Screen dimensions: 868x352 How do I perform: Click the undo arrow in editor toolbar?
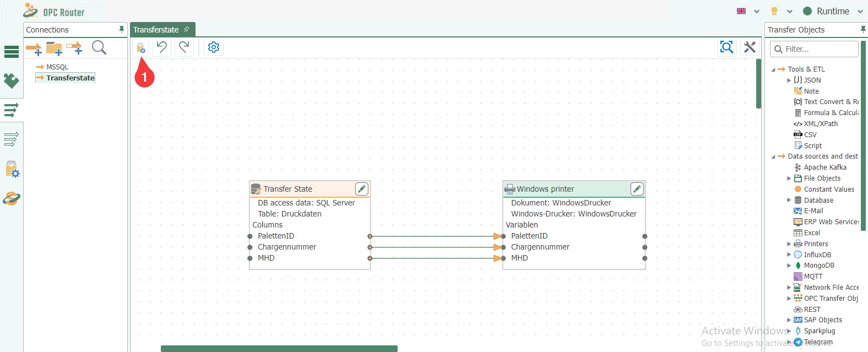pyautogui.click(x=161, y=47)
